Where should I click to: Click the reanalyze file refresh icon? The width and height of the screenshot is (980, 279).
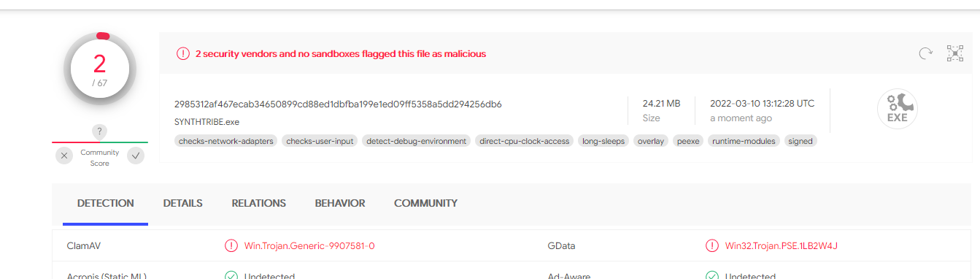tap(925, 53)
